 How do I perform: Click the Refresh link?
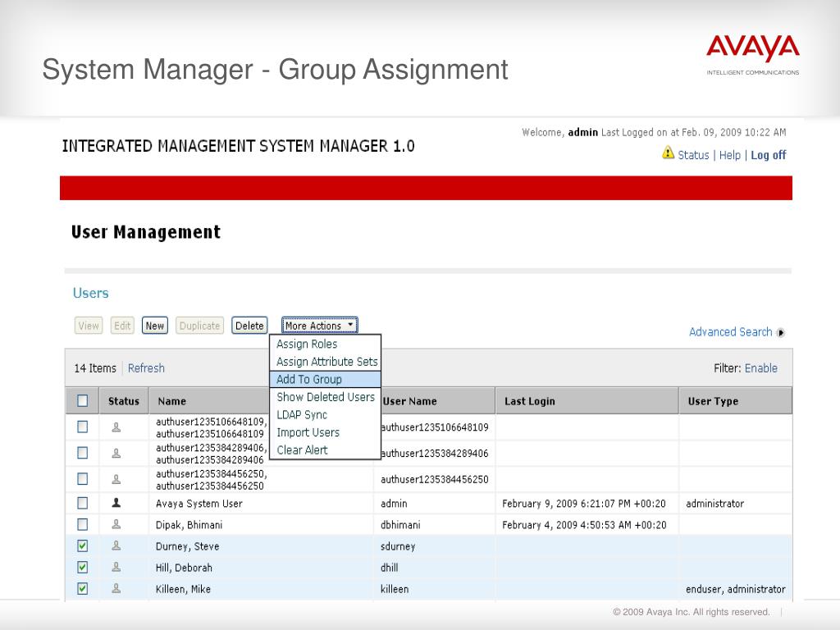[x=146, y=368]
